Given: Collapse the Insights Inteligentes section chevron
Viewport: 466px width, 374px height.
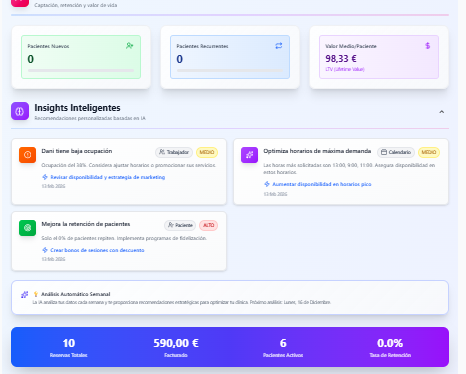Looking at the screenshot, I should tap(442, 112).
